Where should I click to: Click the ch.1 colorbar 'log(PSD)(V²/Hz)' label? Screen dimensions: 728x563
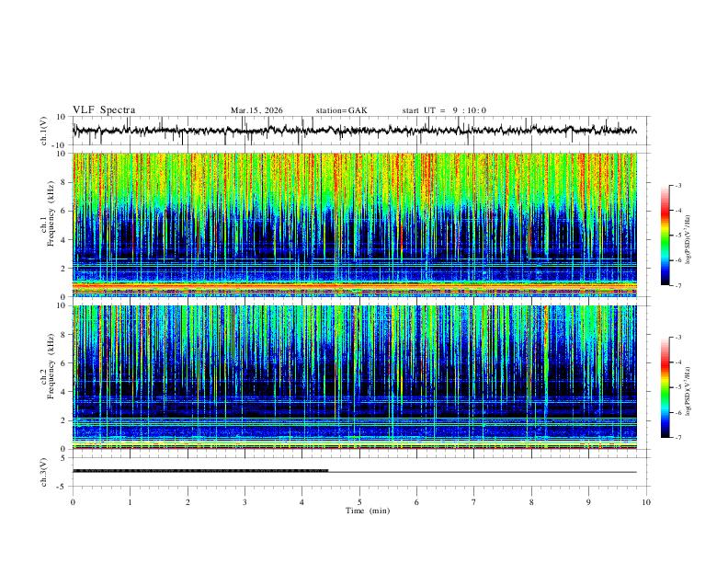tap(688, 240)
